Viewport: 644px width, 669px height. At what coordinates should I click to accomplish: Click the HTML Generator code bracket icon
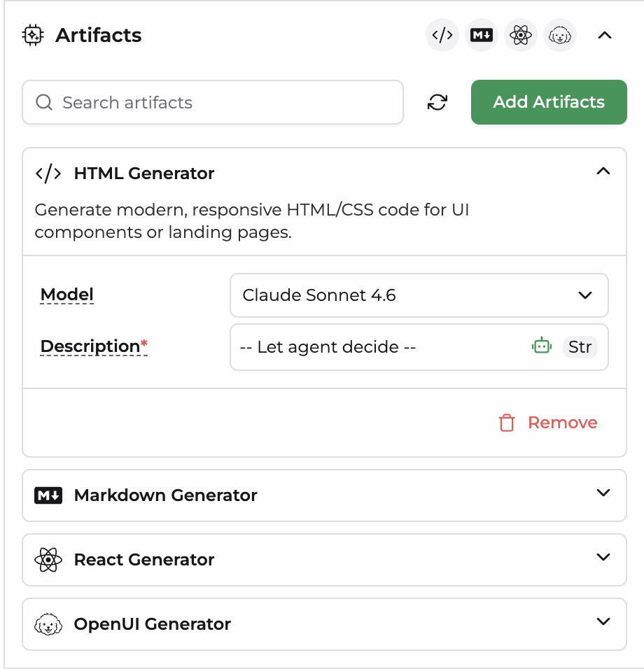(x=48, y=174)
